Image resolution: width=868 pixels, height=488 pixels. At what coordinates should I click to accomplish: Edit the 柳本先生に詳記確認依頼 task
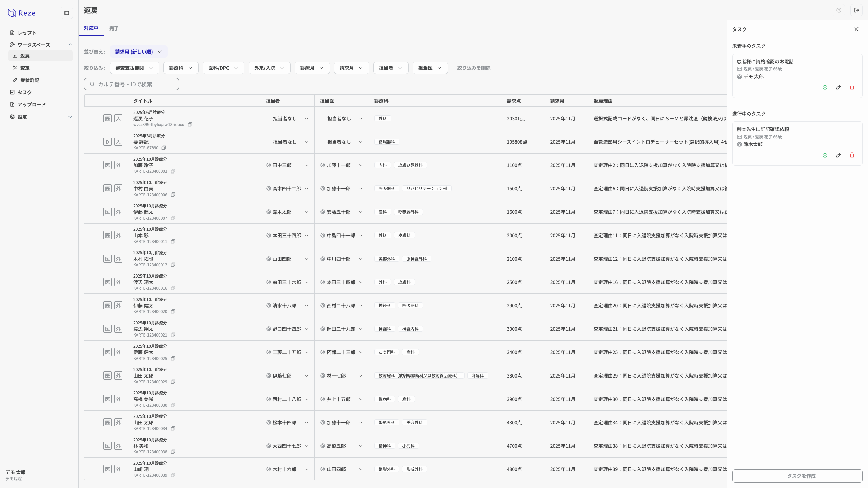839,155
